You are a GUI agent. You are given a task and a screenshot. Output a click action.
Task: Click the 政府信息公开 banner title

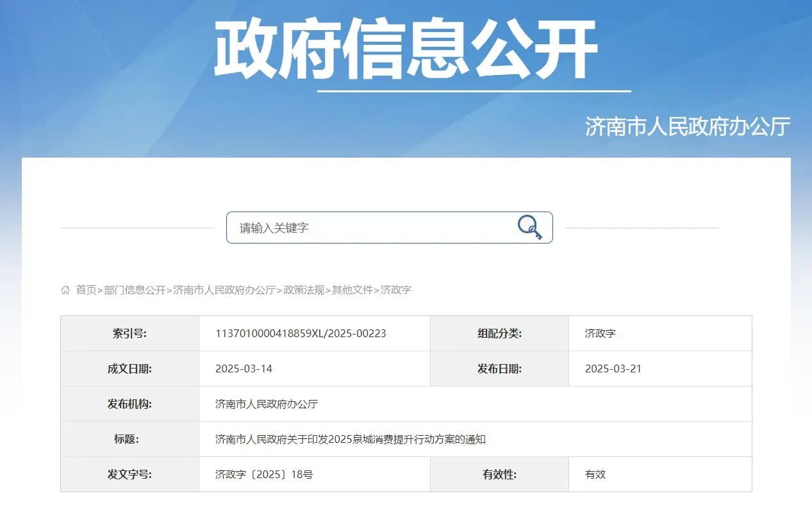coord(406,48)
